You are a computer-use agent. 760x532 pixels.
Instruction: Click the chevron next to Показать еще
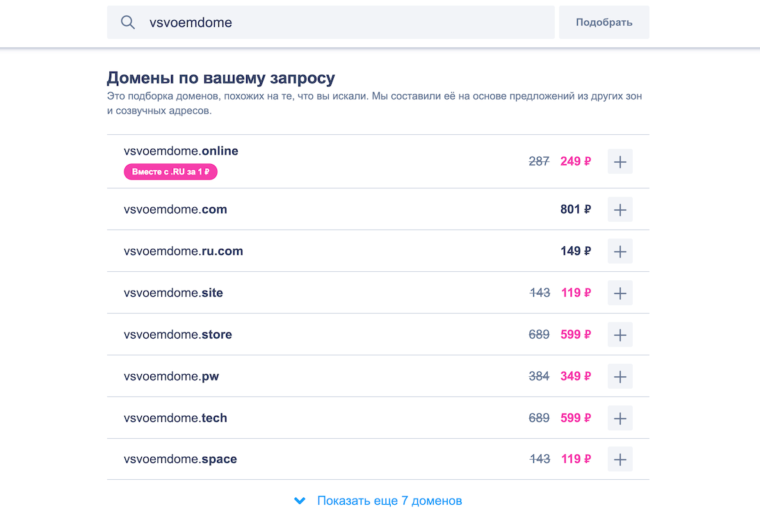coord(300,501)
